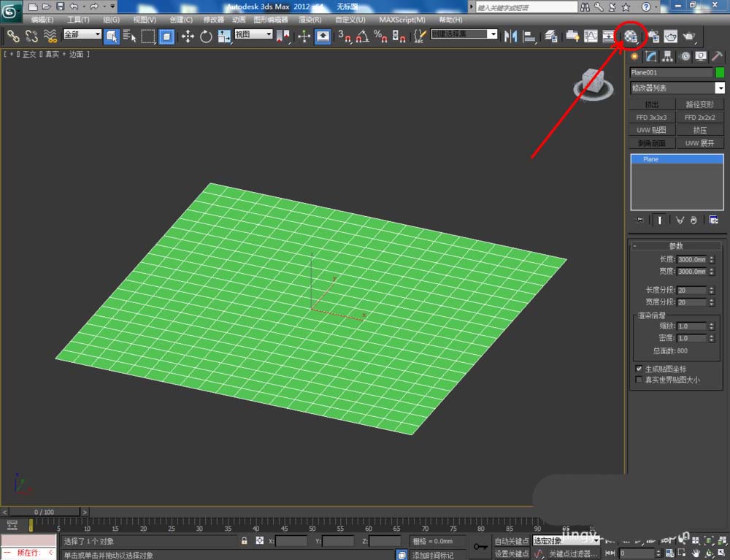Click the FFD 3x3x3 modifier button
Viewport: 730px width, 560px height.
(651, 118)
